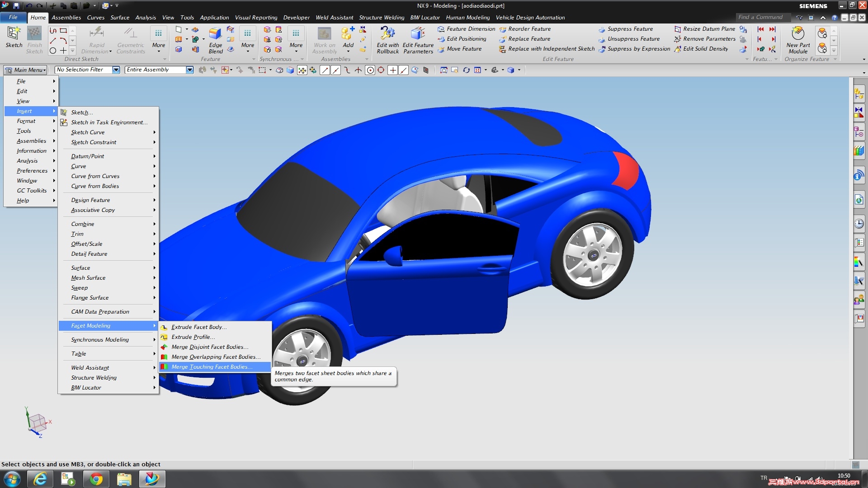Choose Extrude Profile menu item
The width and height of the screenshot is (868, 488).
point(215,337)
